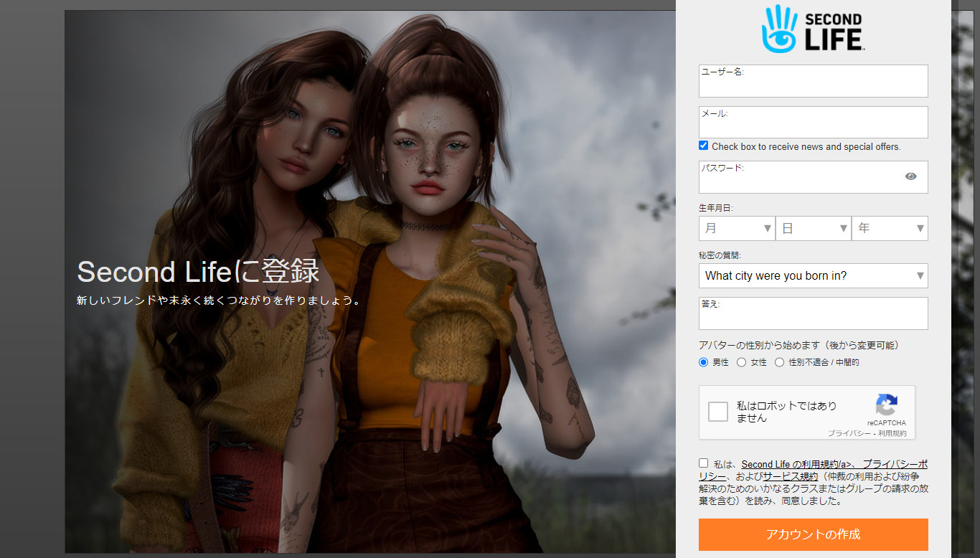Select the 性別不適合 / 中間的 radio button

click(779, 362)
